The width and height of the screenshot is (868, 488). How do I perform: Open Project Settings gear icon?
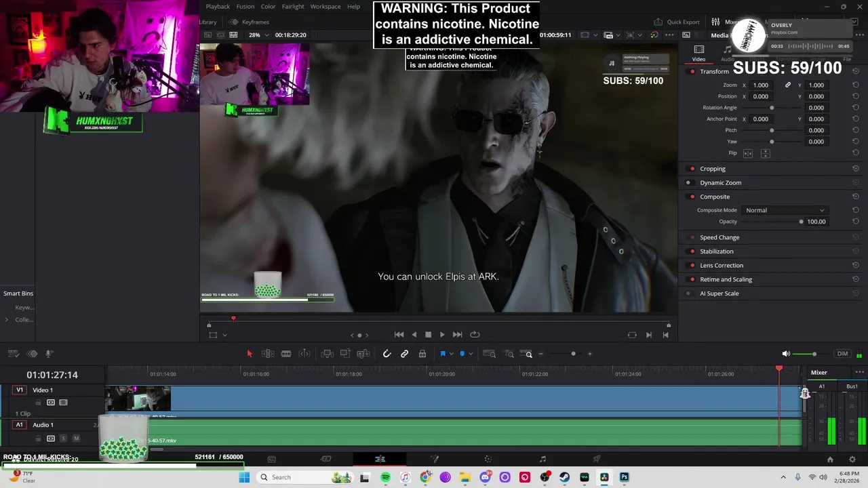[x=852, y=460]
